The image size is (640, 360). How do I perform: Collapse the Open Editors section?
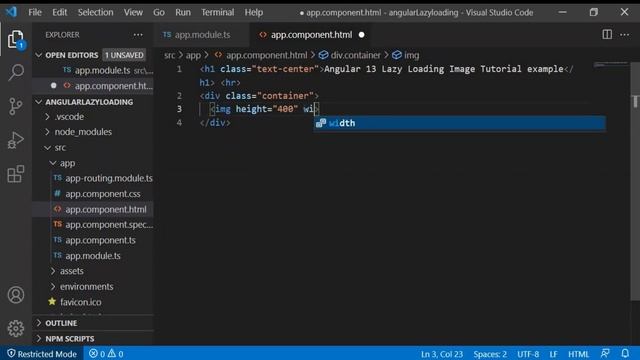pos(38,55)
